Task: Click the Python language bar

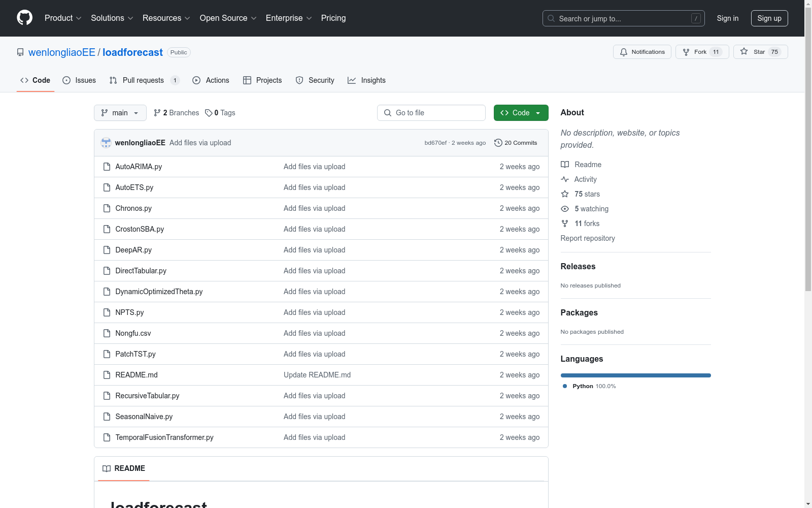Action: [636, 375]
